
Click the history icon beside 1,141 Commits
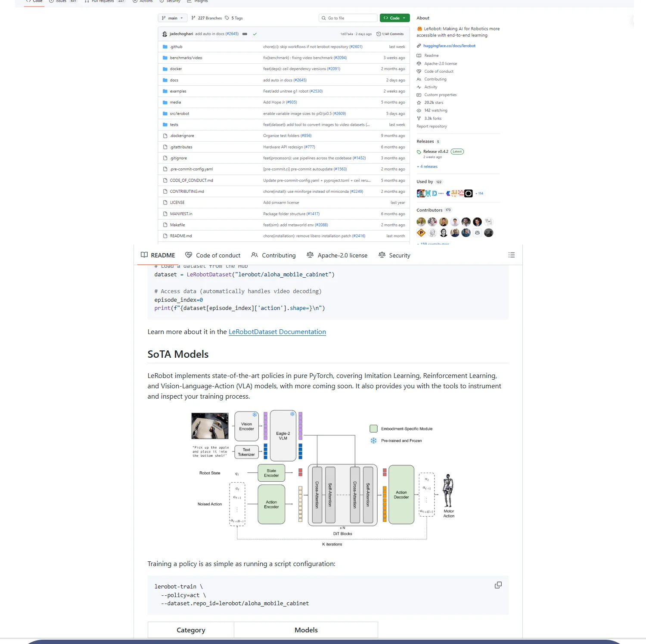point(379,34)
